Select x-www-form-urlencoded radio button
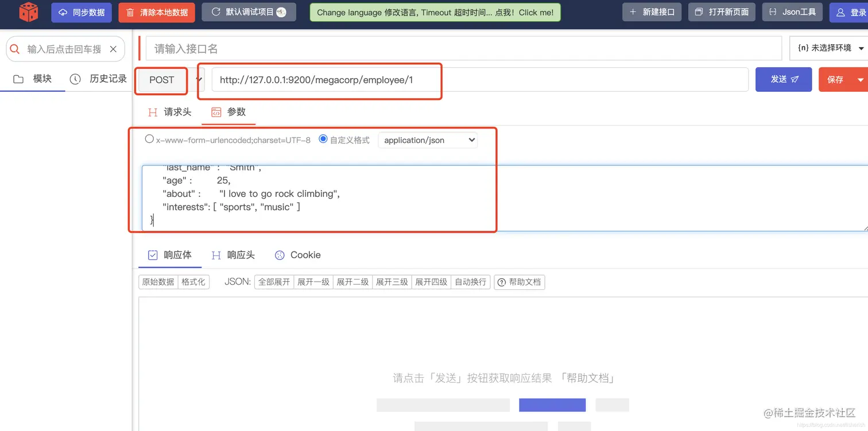868x431 pixels. click(149, 139)
